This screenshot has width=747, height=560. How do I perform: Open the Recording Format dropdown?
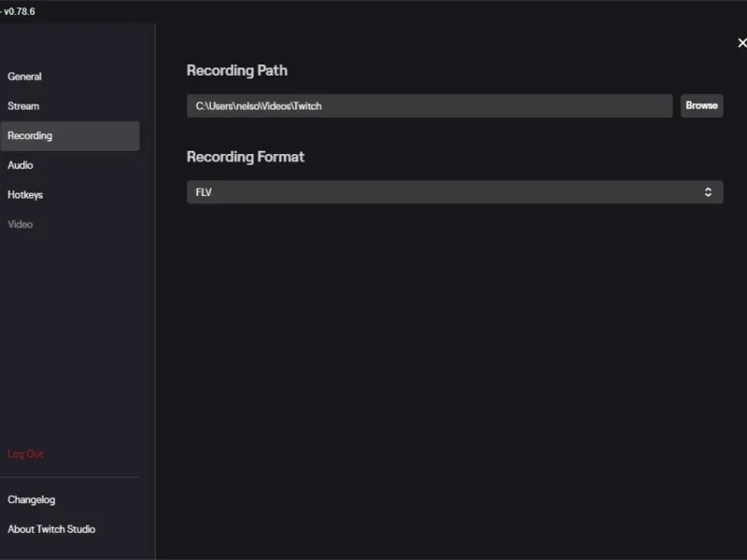coord(455,192)
